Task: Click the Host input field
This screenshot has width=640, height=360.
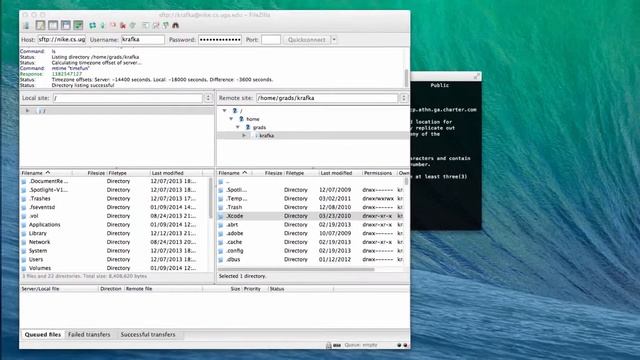Action: 62,40
